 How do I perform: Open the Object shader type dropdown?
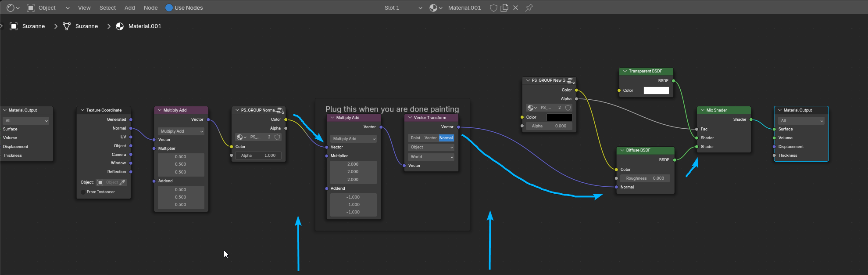48,8
